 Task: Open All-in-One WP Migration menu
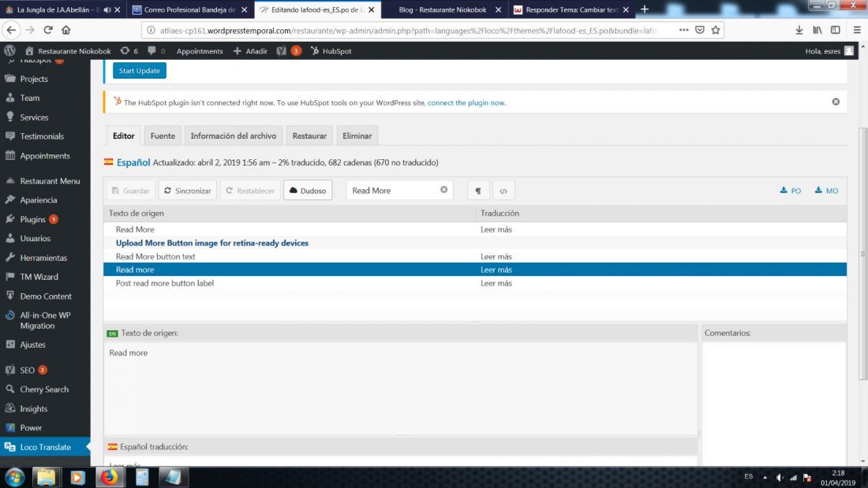click(x=45, y=320)
